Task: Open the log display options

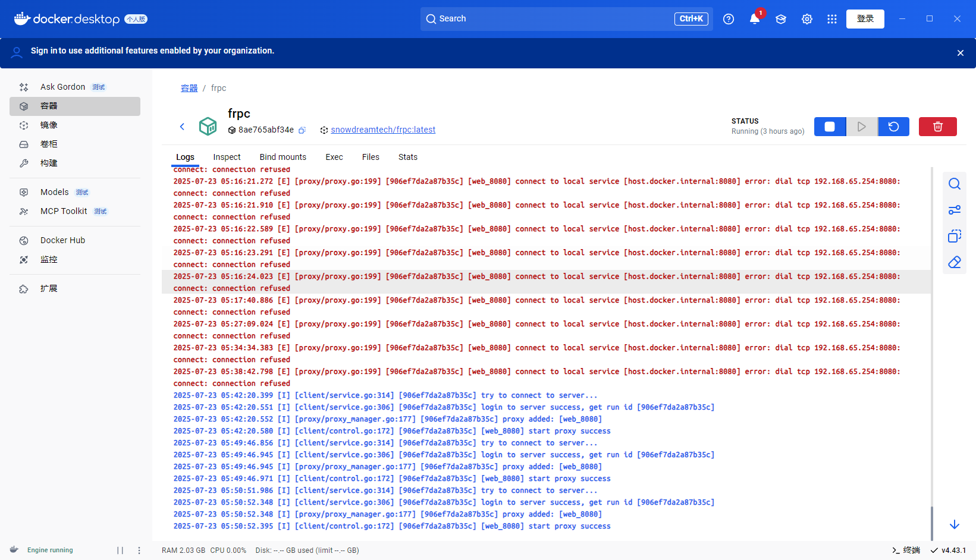Action: coord(954,210)
